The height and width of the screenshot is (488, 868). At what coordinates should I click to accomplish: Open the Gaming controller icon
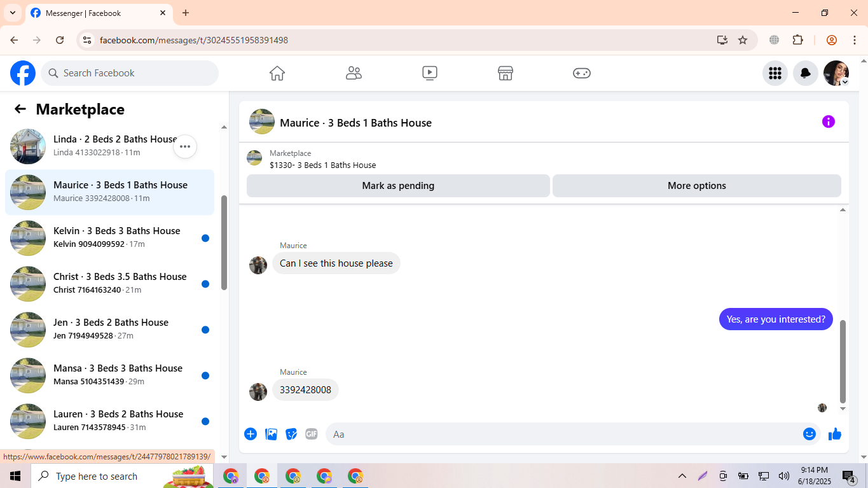(582, 73)
